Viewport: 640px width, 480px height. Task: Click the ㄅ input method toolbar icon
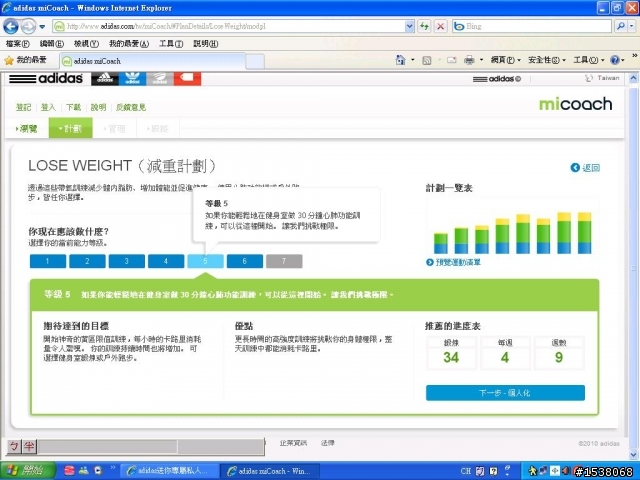tap(14, 447)
